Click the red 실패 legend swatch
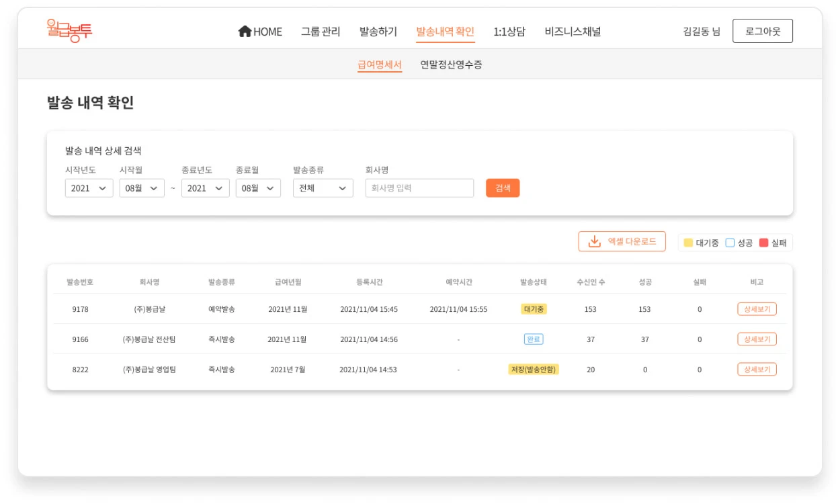The height and width of the screenshot is (504, 840). [763, 243]
